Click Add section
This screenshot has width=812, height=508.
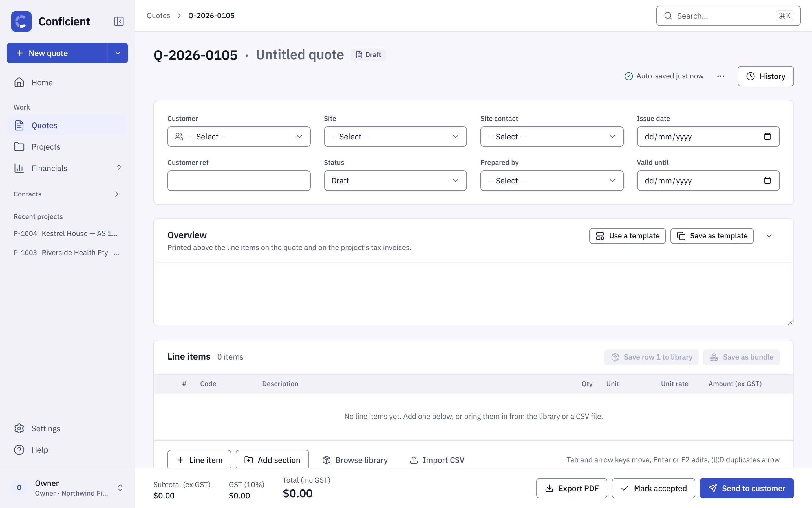pos(272,459)
